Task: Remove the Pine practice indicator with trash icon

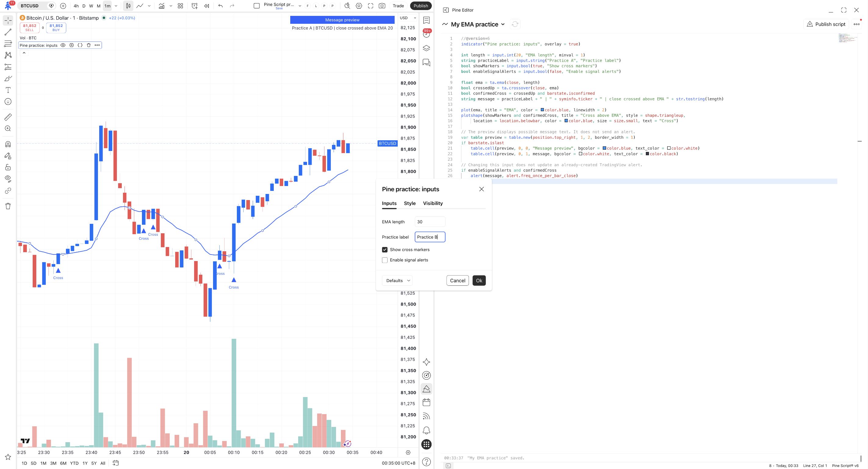Action: coord(89,45)
